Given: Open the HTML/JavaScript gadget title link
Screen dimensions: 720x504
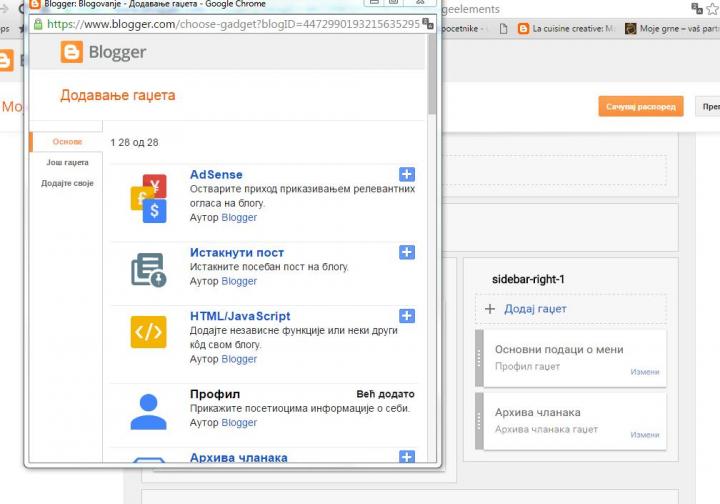Looking at the screenshot, I should pos(240,316).
